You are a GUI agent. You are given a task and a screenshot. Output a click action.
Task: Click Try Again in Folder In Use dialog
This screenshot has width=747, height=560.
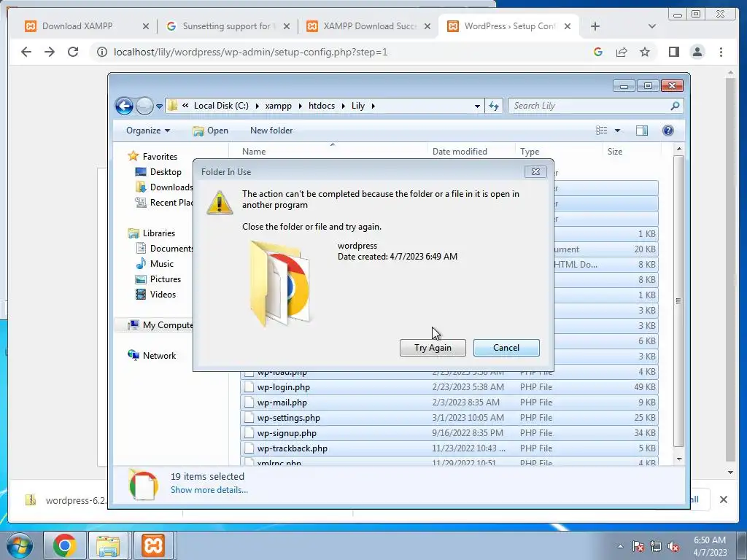[433, 348]
